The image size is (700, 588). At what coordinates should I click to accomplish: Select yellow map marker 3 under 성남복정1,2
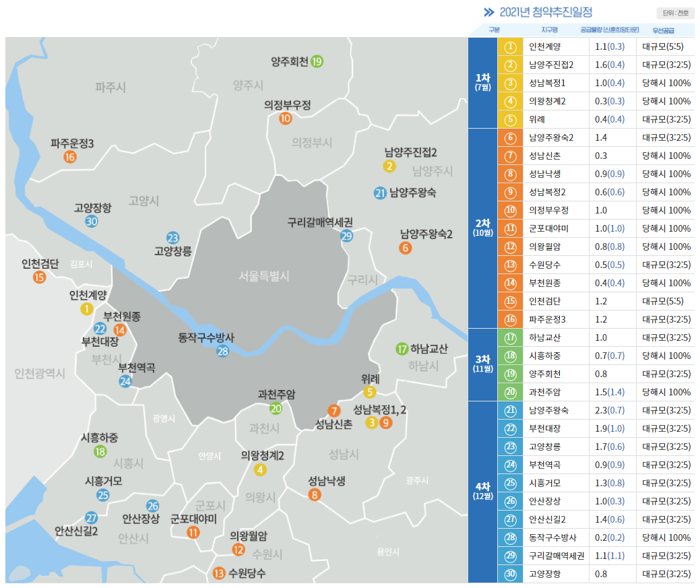click(x=371, y=422)
